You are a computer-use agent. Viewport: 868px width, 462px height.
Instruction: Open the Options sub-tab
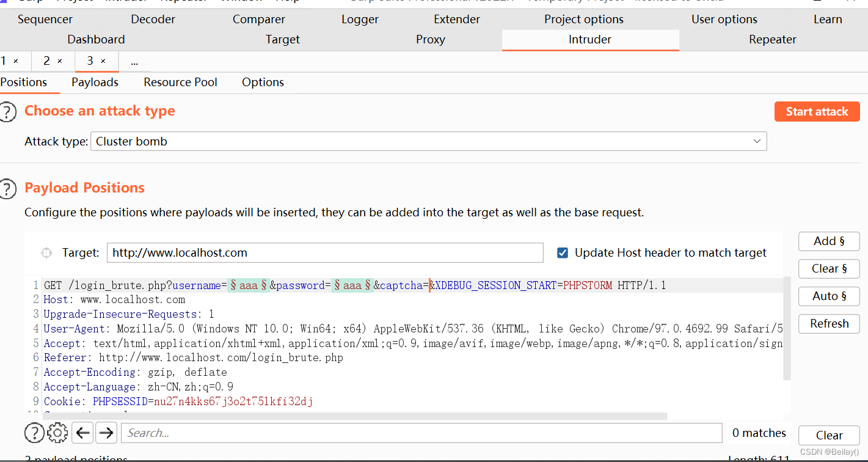click(263, 82)
